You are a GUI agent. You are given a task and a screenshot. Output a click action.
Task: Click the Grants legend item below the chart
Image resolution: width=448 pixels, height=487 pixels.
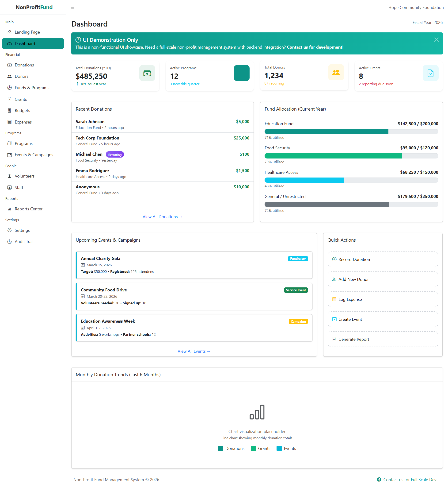tap(261, 448)
